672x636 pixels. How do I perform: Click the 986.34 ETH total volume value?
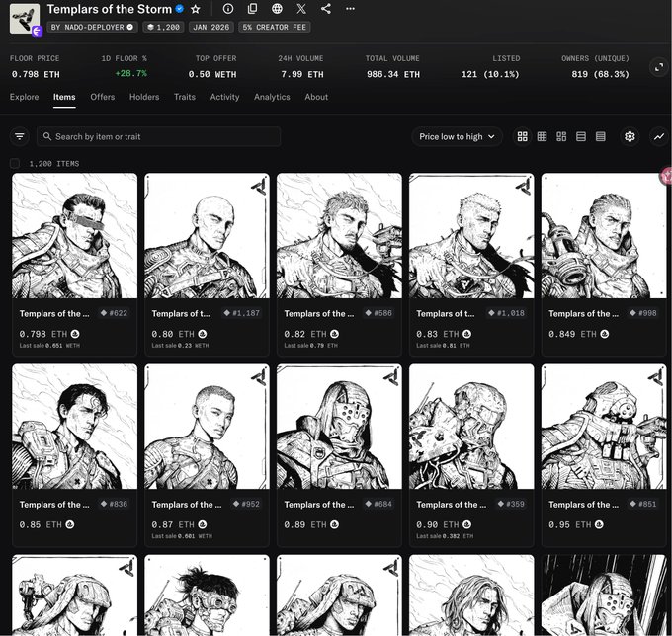(393, 74)
